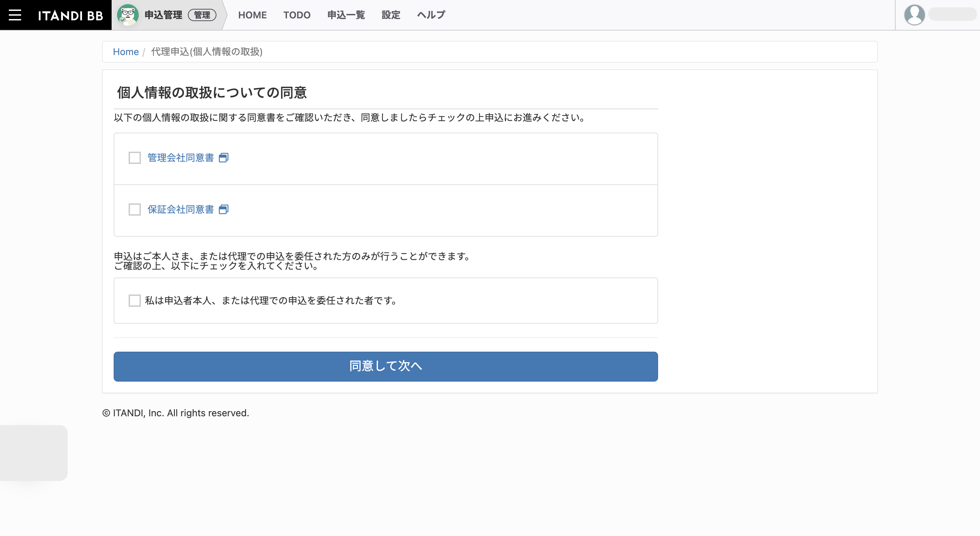This screenshot has height=536, width=980.
Task: Select the 申込管理 app title
Action: [163, 15]
